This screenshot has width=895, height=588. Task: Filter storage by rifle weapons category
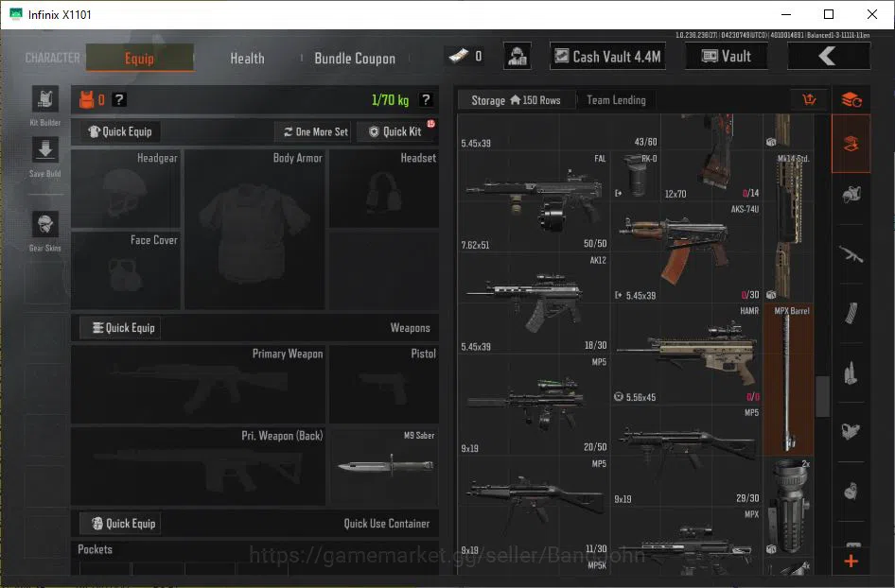[851, 253]
